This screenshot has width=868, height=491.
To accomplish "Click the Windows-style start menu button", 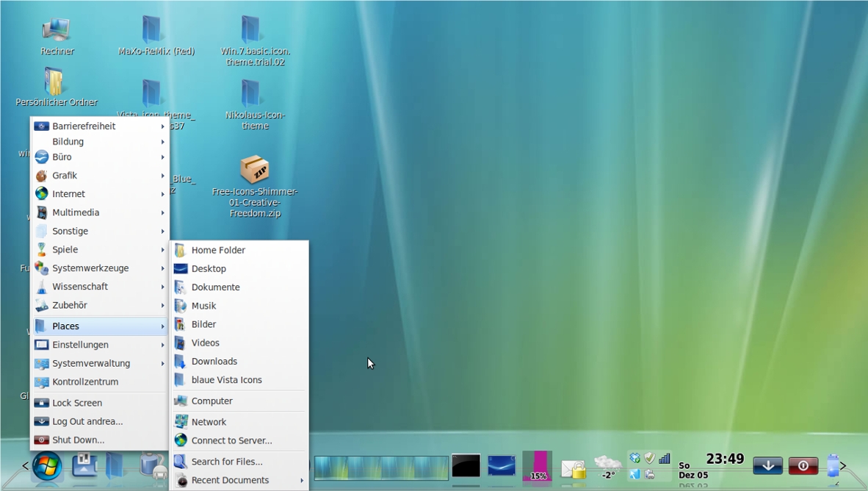I will click(x=47, y=466).
